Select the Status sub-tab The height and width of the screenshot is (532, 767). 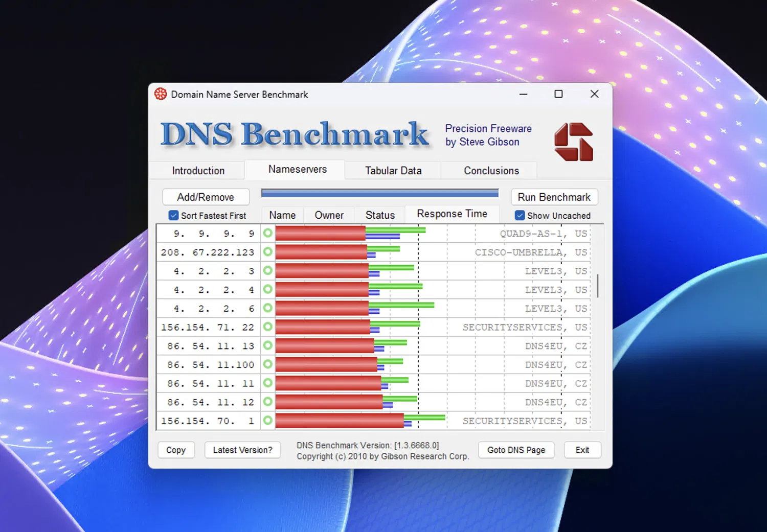click(380, 215)
